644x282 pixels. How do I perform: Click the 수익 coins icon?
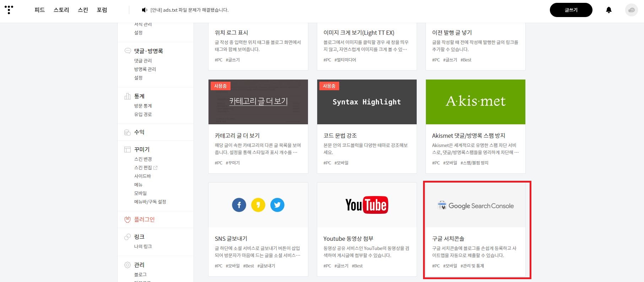pyautogui.click(x=128, y=132)
